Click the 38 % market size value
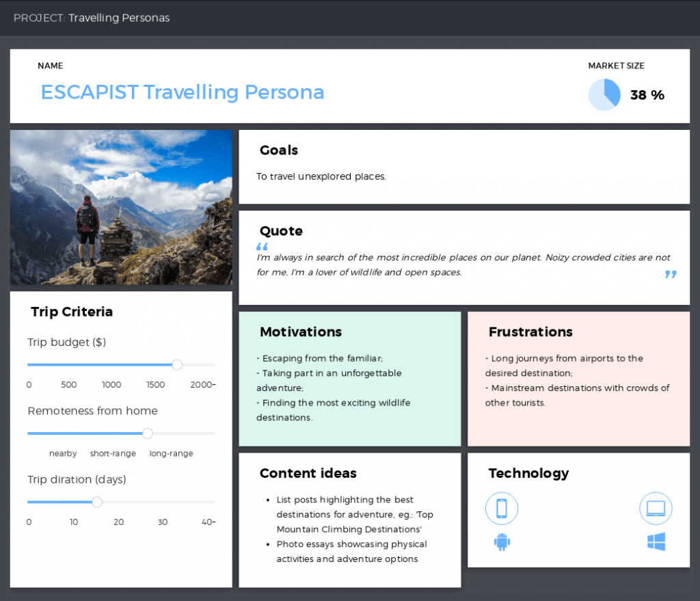 pos(647,95)
